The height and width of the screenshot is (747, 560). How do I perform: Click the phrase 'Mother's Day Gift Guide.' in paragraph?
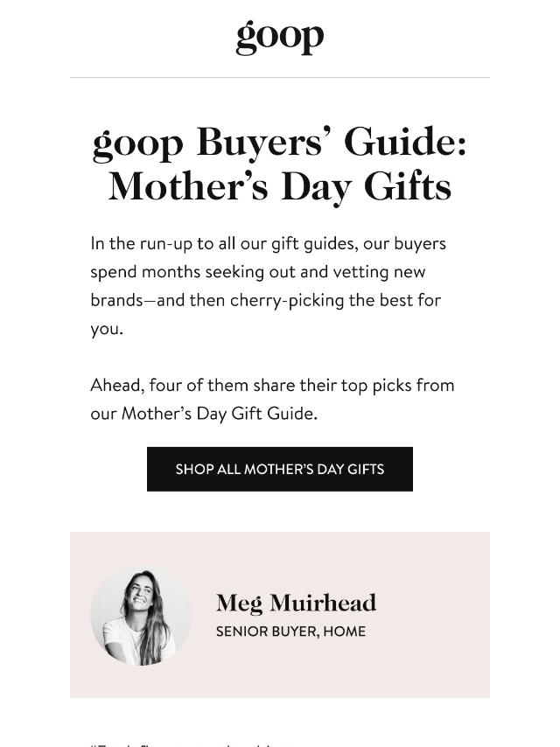tap(220, 414)
